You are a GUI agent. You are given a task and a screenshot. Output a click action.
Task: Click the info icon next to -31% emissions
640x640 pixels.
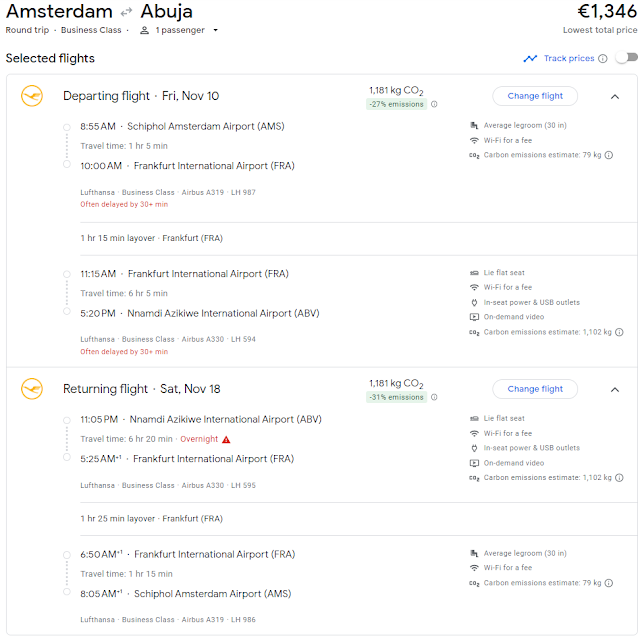[x=434, y=397]
